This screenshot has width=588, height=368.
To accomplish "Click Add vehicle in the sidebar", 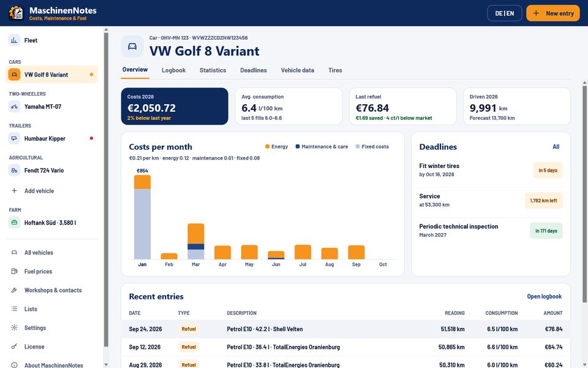I will [x=51, y=191].
